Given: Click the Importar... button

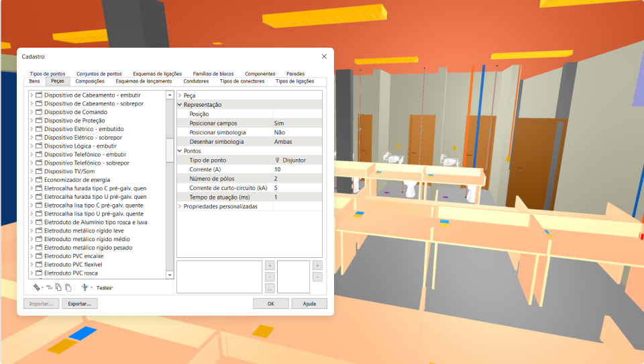Looking at the screenshot, I should coord(42,304).
